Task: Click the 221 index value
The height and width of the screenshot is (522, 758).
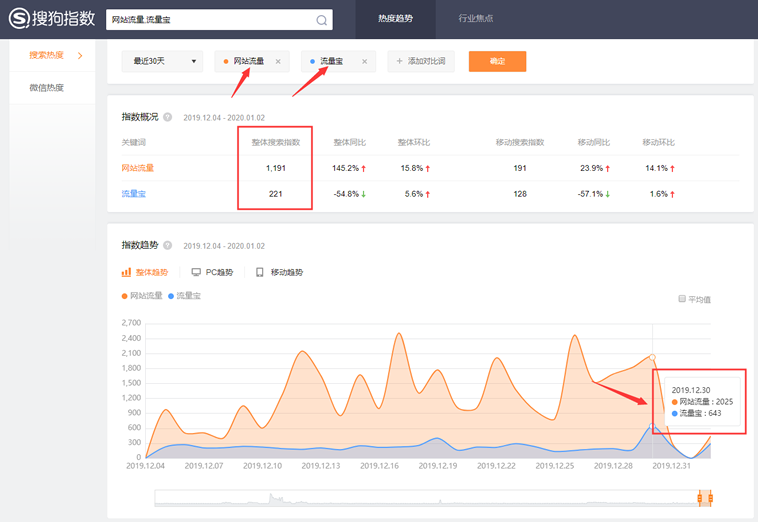Action: pos(276,194)
